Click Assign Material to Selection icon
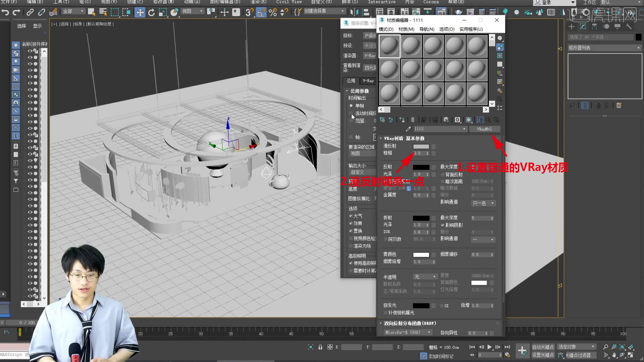The image size is (644, 362). tap(401, 120)
